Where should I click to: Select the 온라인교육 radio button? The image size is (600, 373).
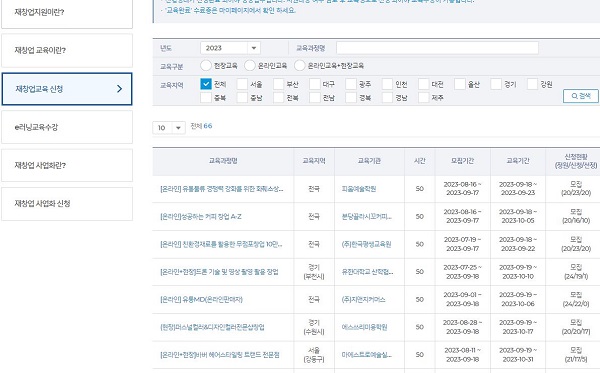249,66
